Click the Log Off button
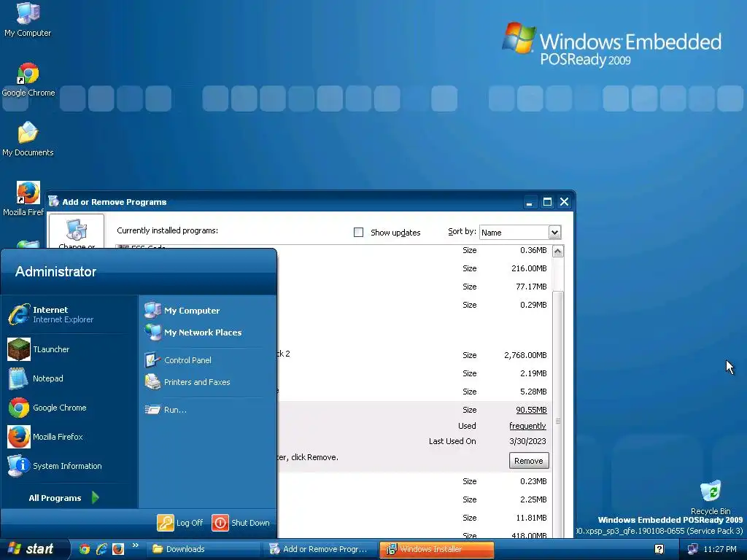747x560 pixels. [180, 523]
